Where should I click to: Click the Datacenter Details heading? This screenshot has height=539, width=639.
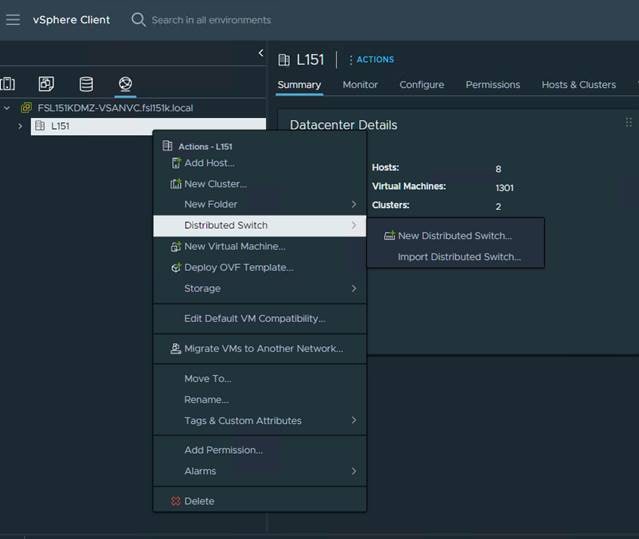click(344, 125)
